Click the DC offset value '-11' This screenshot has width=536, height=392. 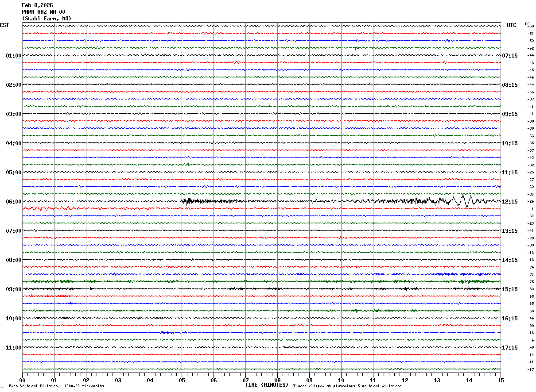(x=531, y=362)
